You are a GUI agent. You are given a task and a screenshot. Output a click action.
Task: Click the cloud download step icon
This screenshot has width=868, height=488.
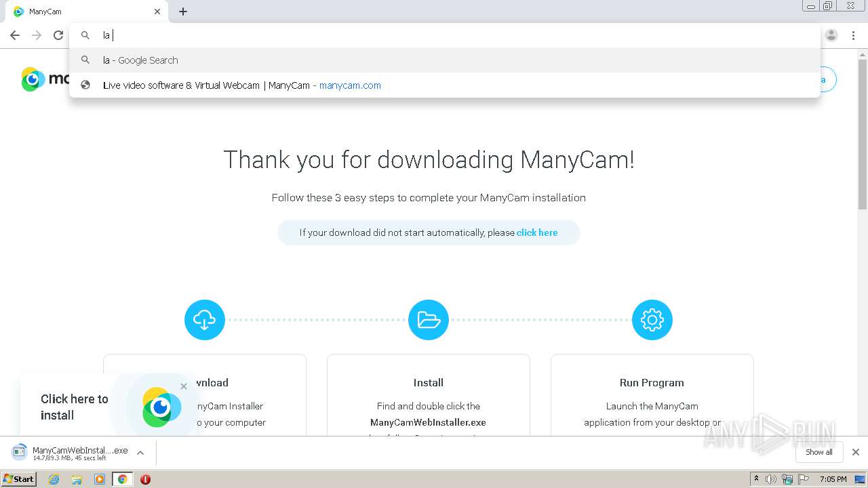[204, 320]
